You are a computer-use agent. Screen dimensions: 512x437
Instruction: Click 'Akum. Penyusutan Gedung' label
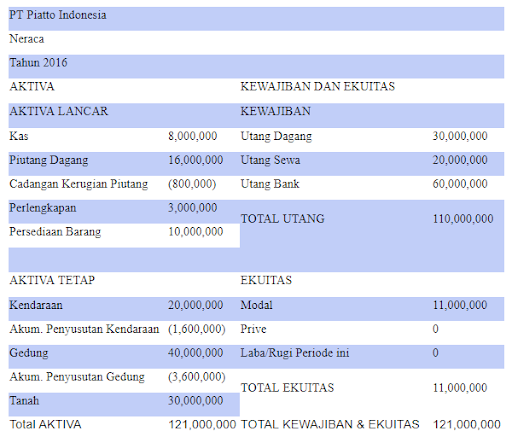(x=77, y=377)
